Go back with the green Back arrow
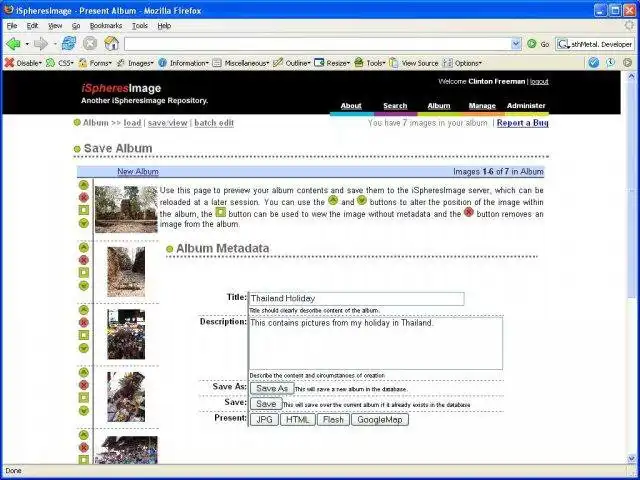The height and width of the screenshot is (480, 640). click(13, 44)
